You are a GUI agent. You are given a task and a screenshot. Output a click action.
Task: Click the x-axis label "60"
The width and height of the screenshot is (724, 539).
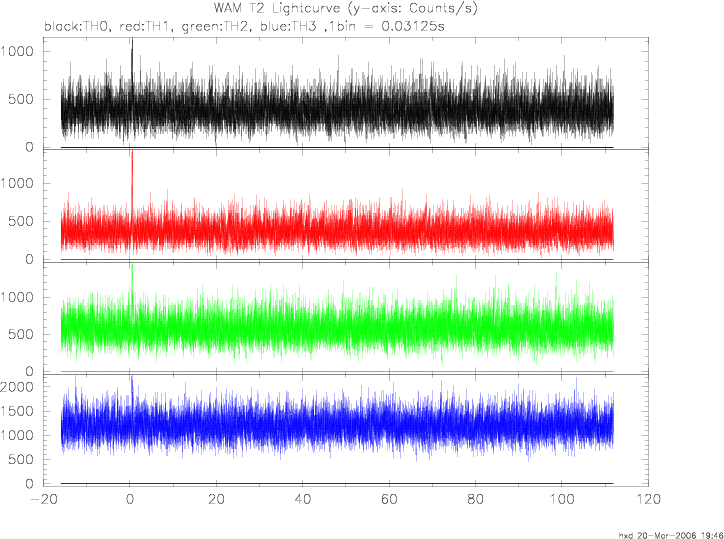click(389, 500)
